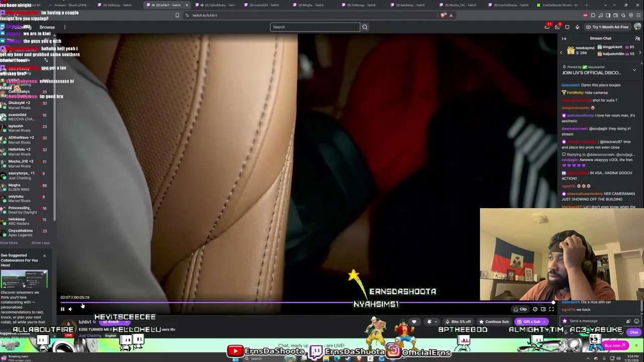The height and width of the screenshot is (362, 644).
Task: Sort followed channels with arrows icon
Action: point(46,60)
